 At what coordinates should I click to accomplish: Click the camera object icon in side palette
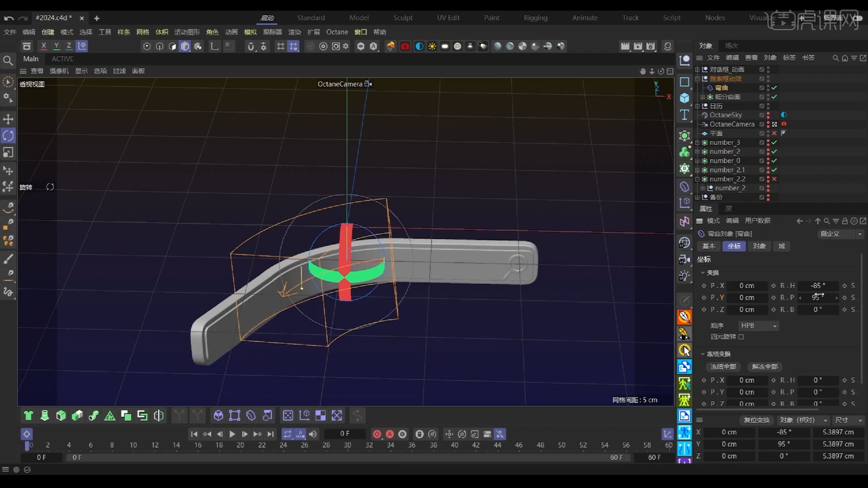[684, 259]
